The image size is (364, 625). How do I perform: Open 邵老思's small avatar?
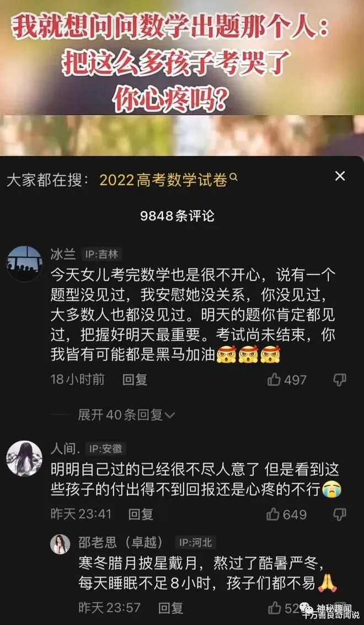click(x=60, y=544)
